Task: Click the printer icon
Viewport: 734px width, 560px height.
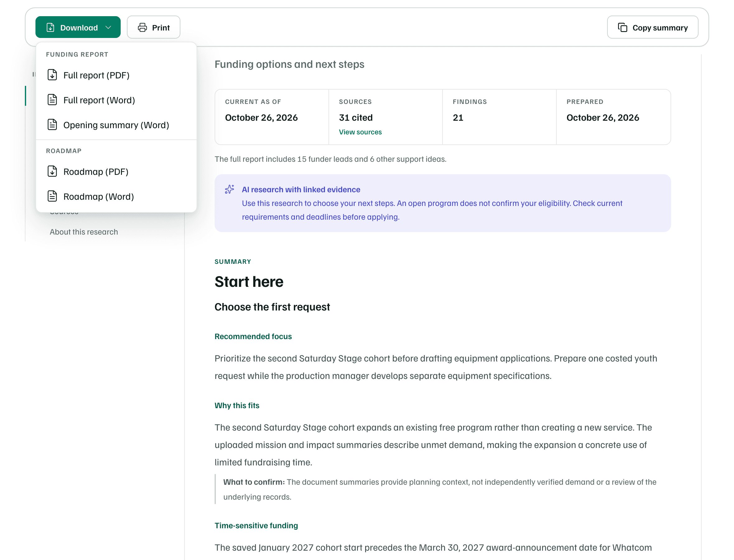Action: click(142, 28)
